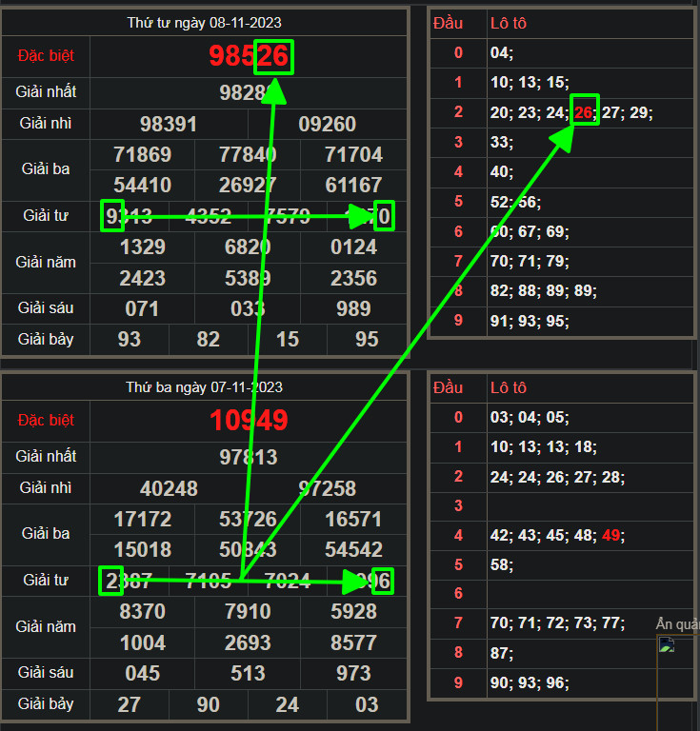The width and height of the screenshot is (700, 731).
Task: Click the '82; 88; 89; 89;' lô tô row
Action: tap(543, 290)
